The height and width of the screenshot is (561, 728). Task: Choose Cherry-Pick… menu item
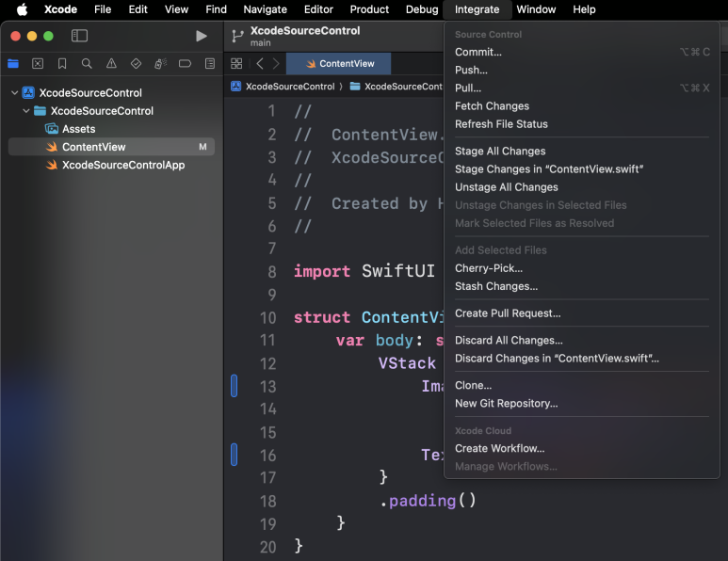582,268
